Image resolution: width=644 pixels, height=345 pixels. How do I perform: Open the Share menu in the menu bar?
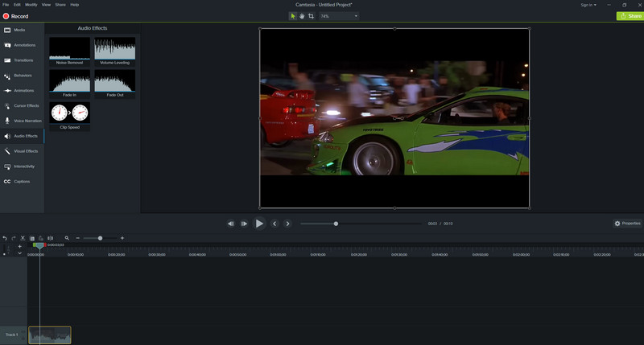click(x=60, y=5)
